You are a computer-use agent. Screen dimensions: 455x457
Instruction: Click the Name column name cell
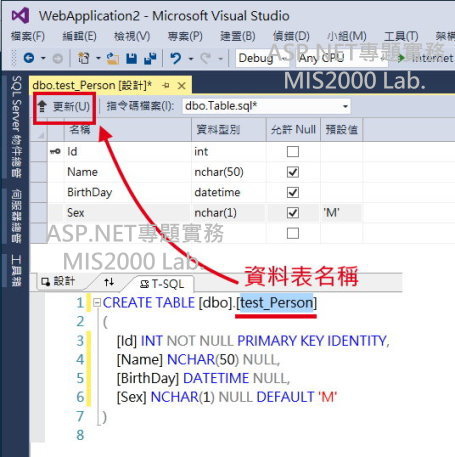tap(128, 172)
